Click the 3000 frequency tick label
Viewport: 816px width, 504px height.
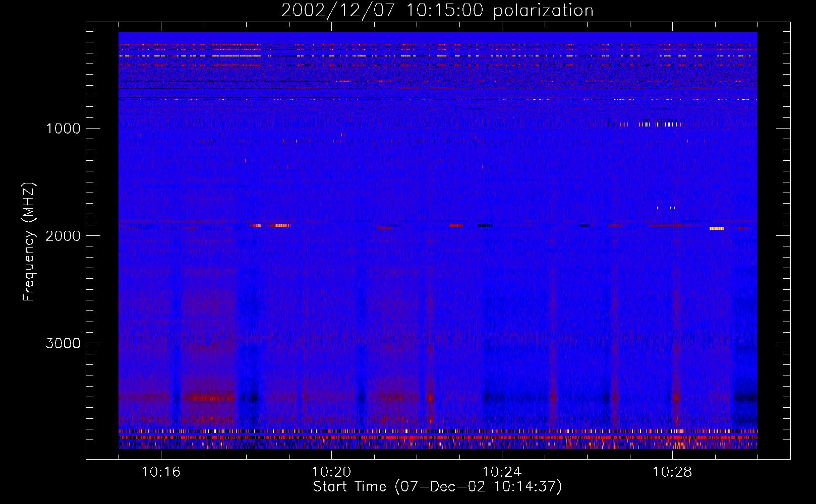(63, 343)
